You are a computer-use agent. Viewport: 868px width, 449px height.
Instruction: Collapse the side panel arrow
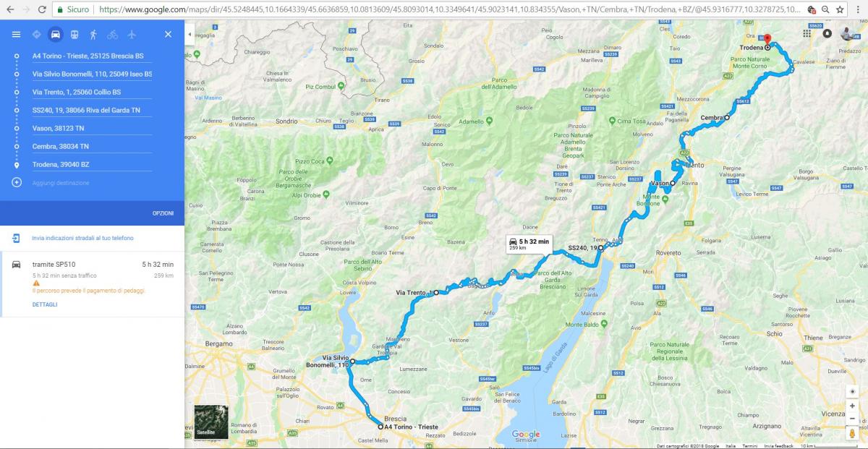(190, 34)
